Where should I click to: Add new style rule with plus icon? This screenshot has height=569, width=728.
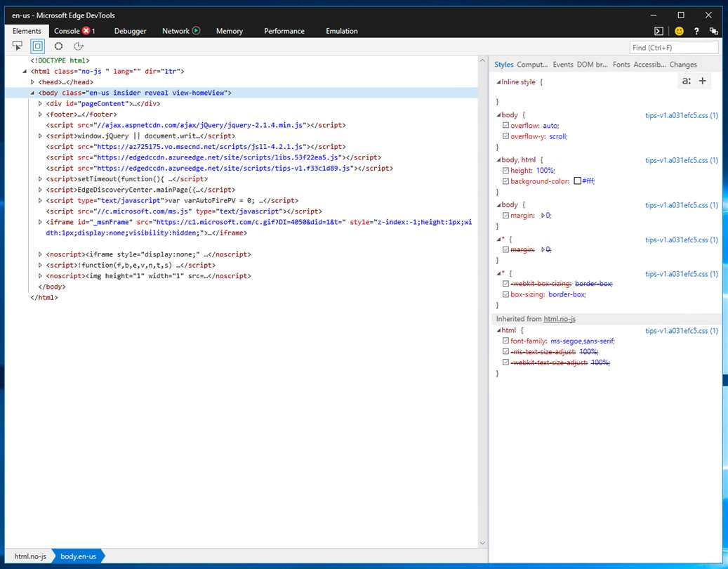702,81
